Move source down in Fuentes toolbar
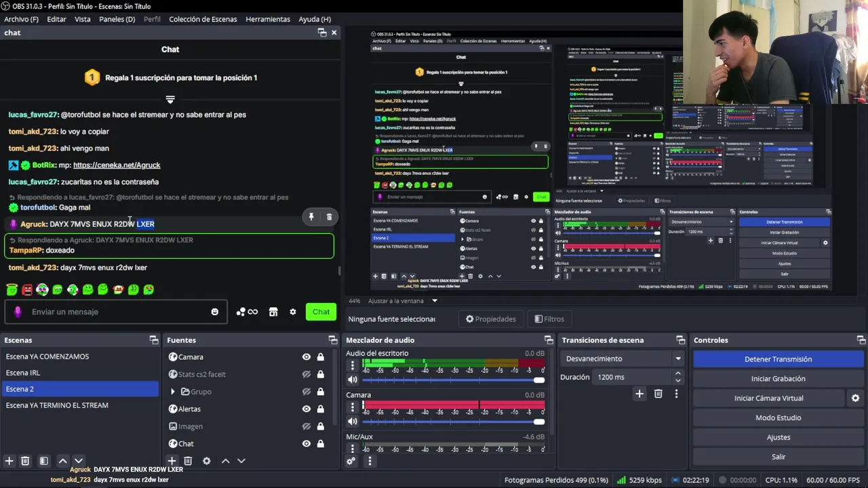This screenshot has height=488, width=868. pyautogui.click(x=241, y=461)
